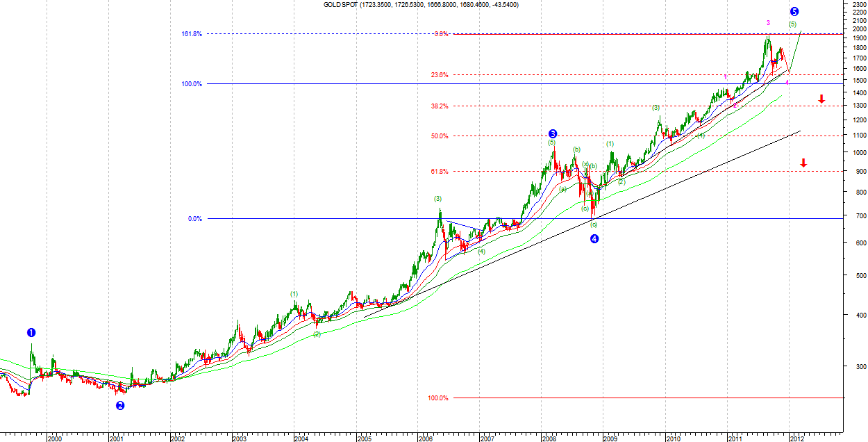Click the blue circled wave 3 marker
868x442 pixels.
tap(552, 133)
